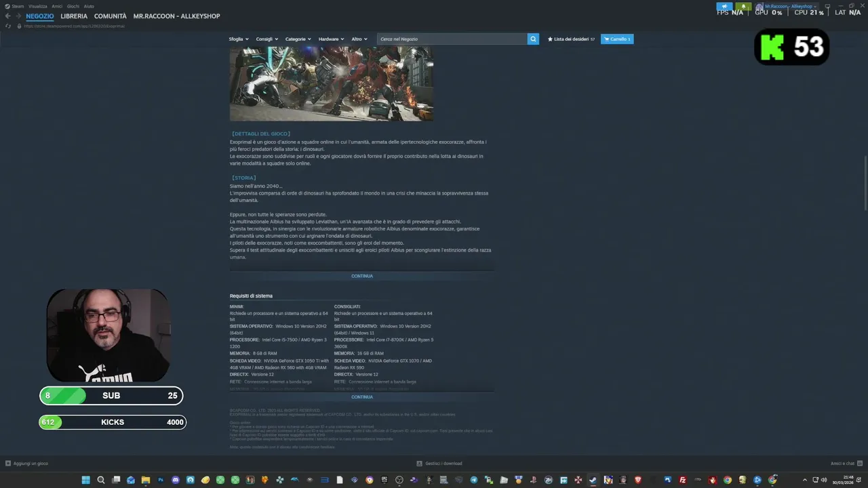Viewport: 868px width, 488px height.
Task: Open Lista dei desideri wishlist
Action: (x=572, y=39)
